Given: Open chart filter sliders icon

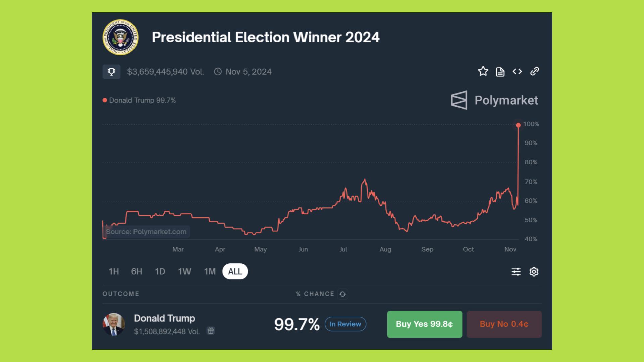Looking at the screenshot, I should [516, 271].
